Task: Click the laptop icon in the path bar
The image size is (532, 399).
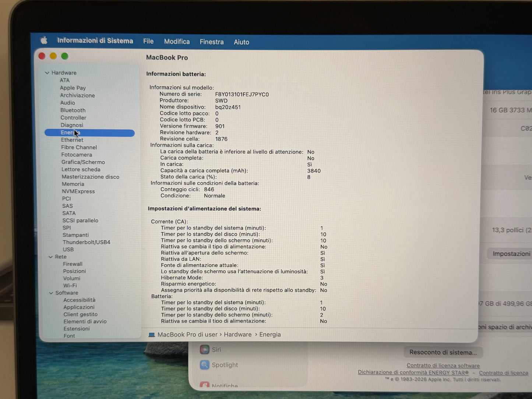Action: (152, 335)
